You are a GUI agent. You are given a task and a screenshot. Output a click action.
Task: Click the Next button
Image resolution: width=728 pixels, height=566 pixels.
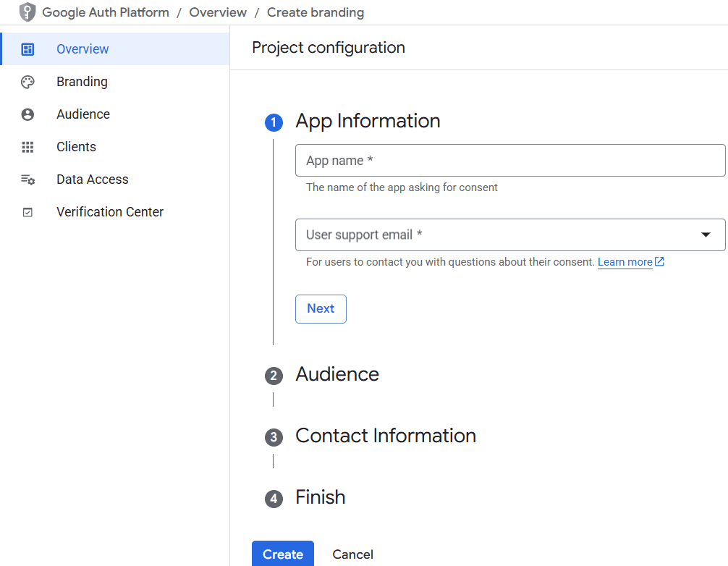pos(321,308)
